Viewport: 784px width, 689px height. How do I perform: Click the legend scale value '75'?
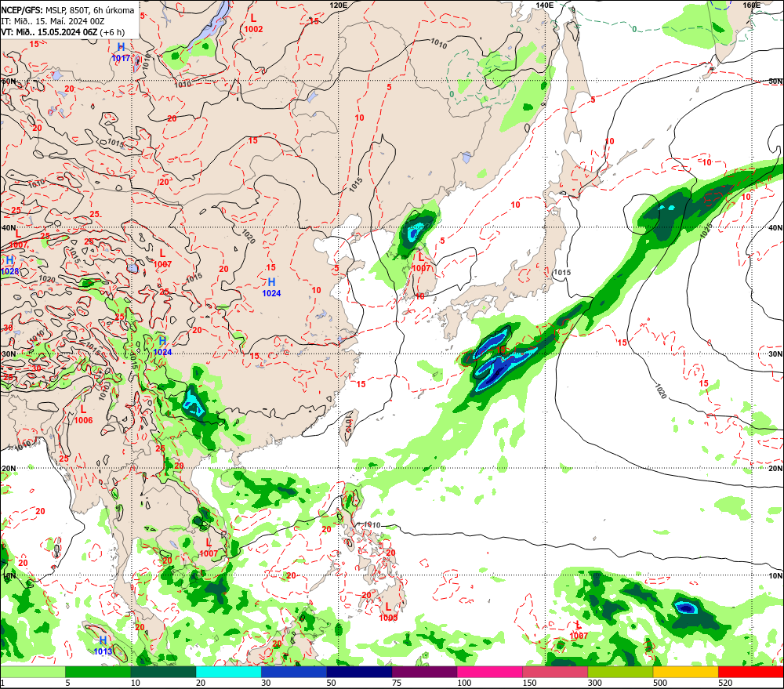tap(397, 683)
